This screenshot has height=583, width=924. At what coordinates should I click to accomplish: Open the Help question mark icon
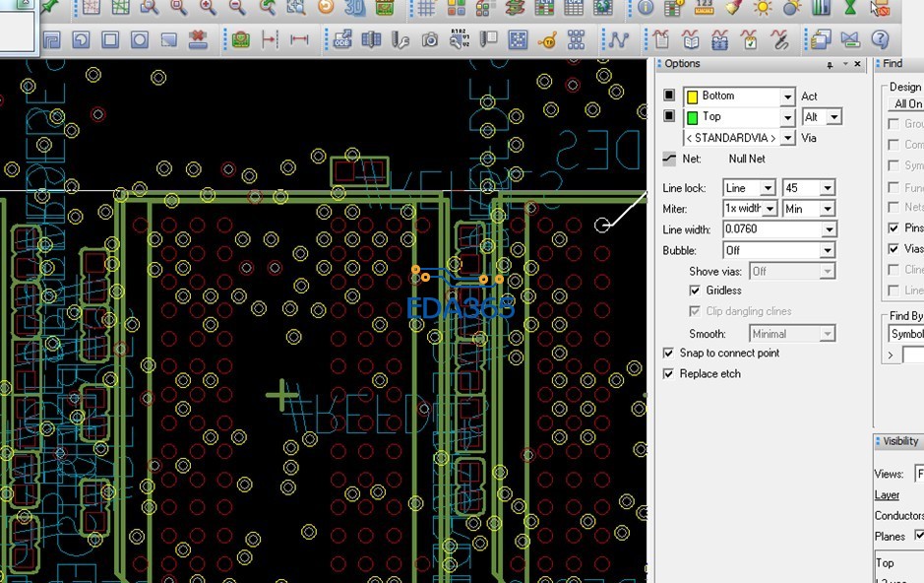tap(881, 40)
